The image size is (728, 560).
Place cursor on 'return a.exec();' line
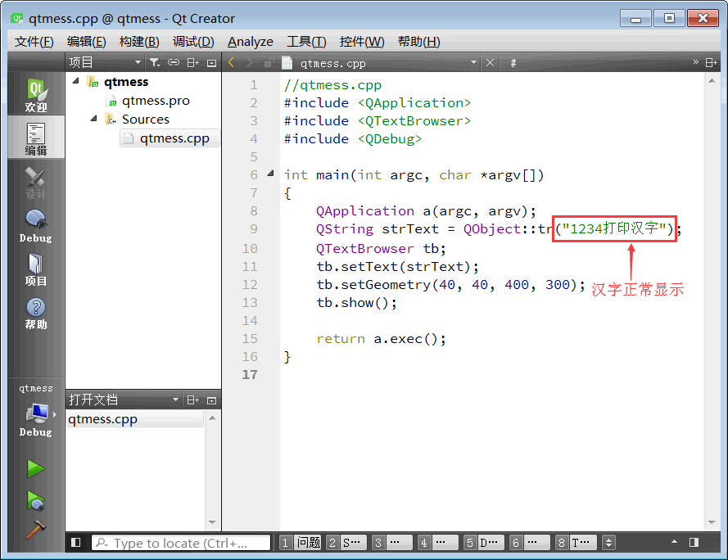[x=381, y=339]
